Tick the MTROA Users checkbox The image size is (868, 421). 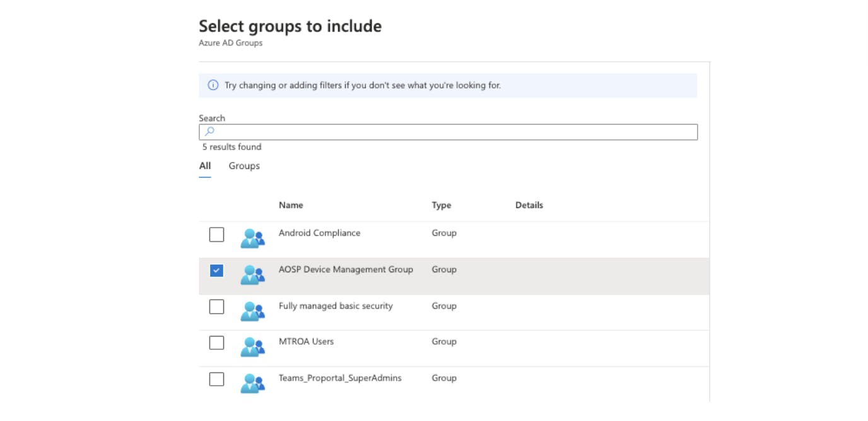tap(216, 343)
